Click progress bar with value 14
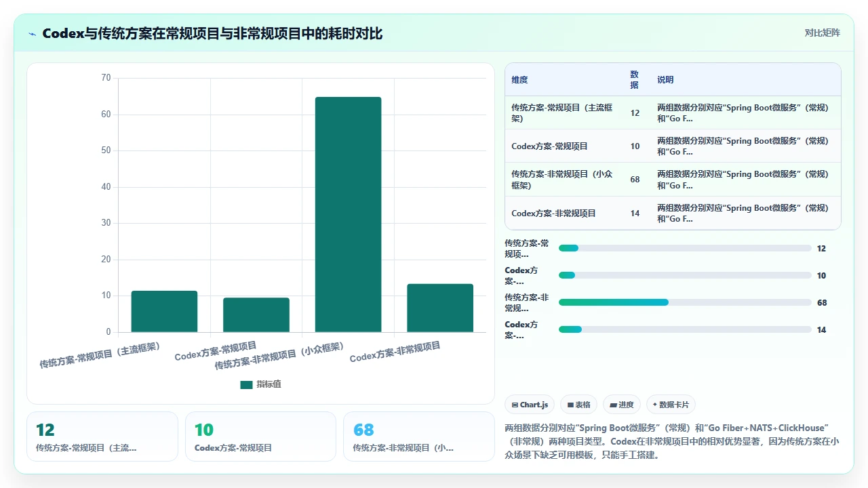The image size is (868, 488). point(685,329)
